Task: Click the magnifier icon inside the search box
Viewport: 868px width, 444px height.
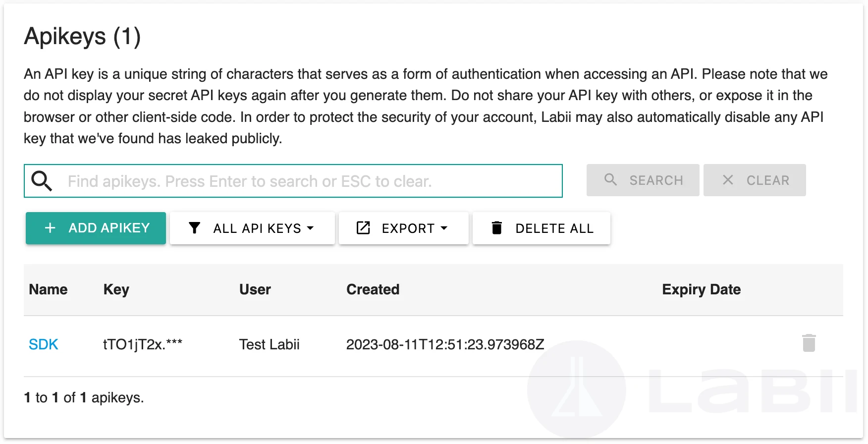Action: [x=42, y=181]
